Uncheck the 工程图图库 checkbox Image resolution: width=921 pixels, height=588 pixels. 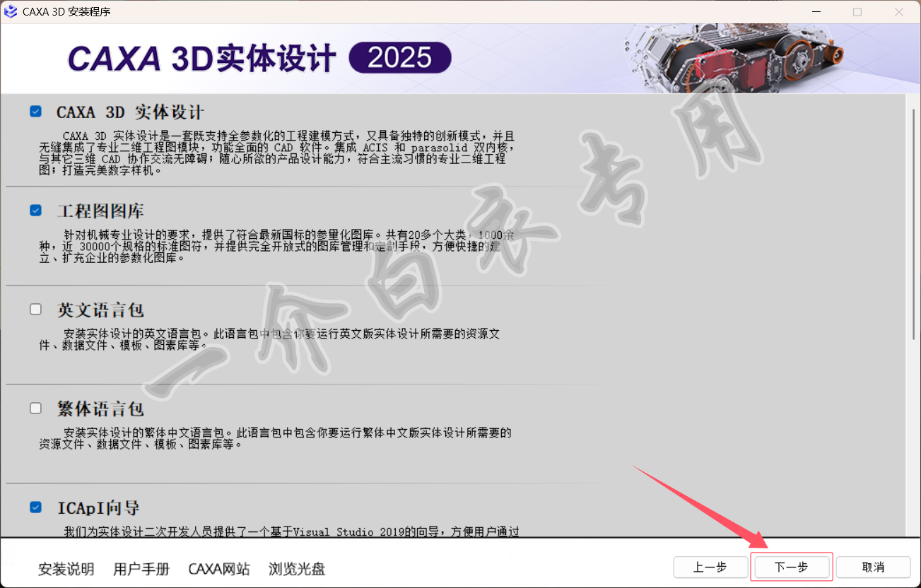pyautogui.click(x=35, y=211)
